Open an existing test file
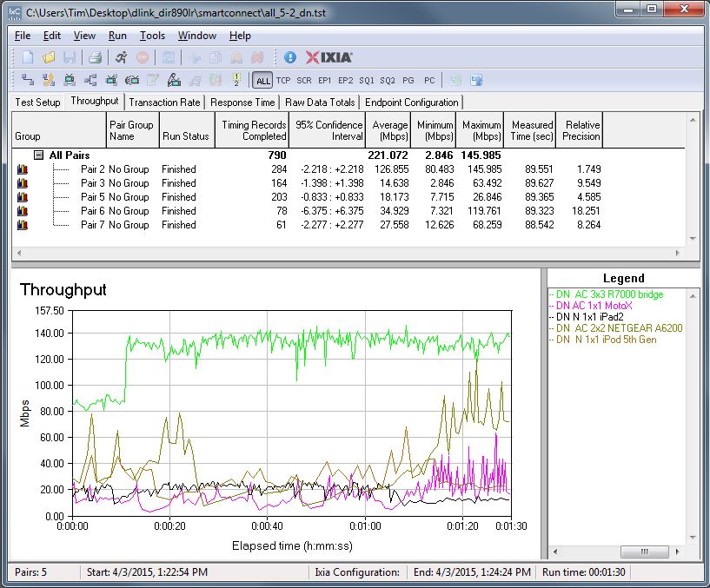The width and height of the screenshot is (710, 588). (49, 57)
